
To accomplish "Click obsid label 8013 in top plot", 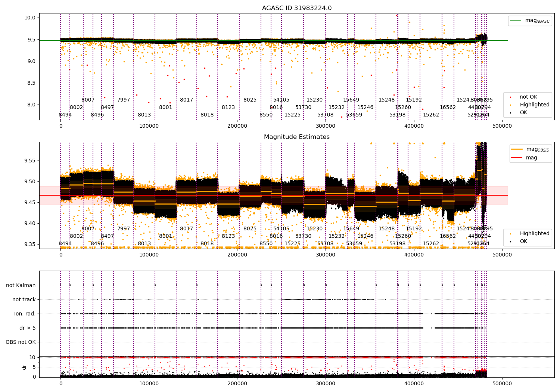I will (144, 115).
